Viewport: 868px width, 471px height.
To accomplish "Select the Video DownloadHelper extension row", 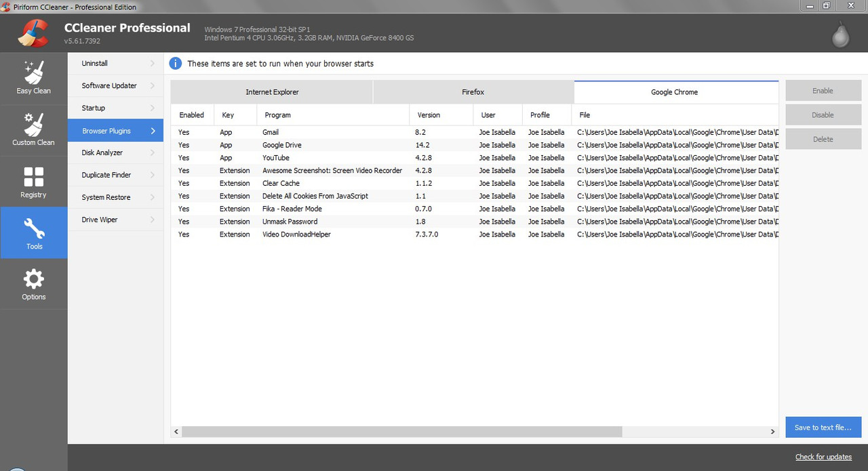I will coord(475,234).
